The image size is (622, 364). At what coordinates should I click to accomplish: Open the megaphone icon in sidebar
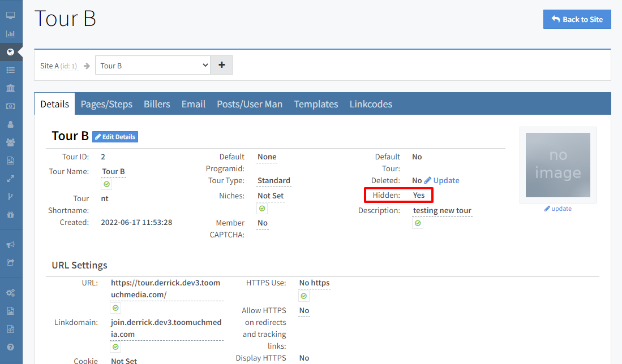coord(10,245)
